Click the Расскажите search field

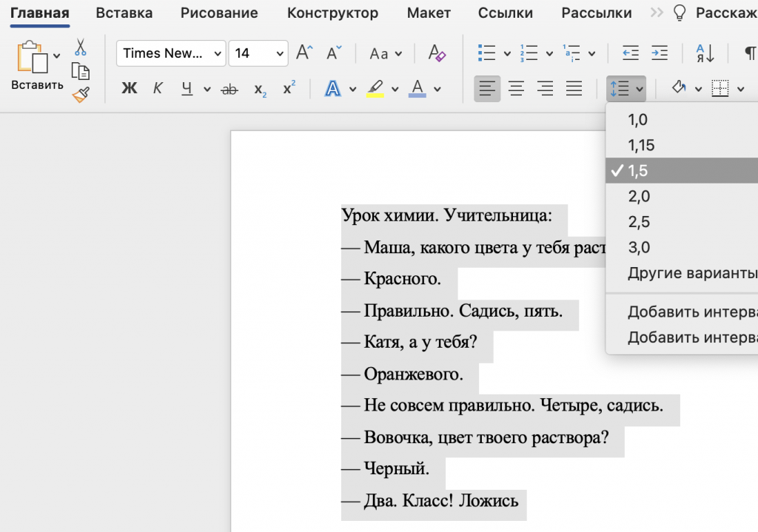(x=727, y=13)
